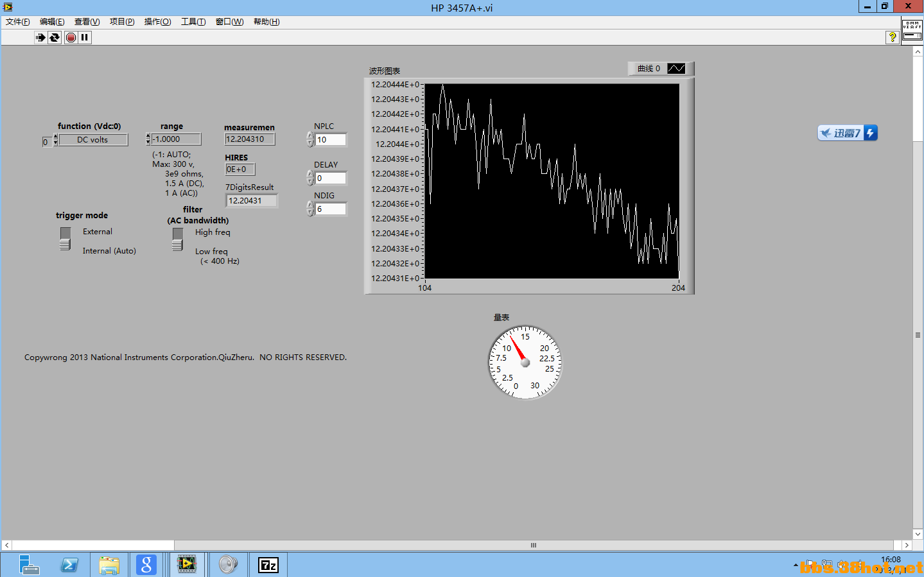The height and width of the screenshot is (577, 924).
Task: Click the y-axis top value 12.20444E+0
Action: point(395,85)
